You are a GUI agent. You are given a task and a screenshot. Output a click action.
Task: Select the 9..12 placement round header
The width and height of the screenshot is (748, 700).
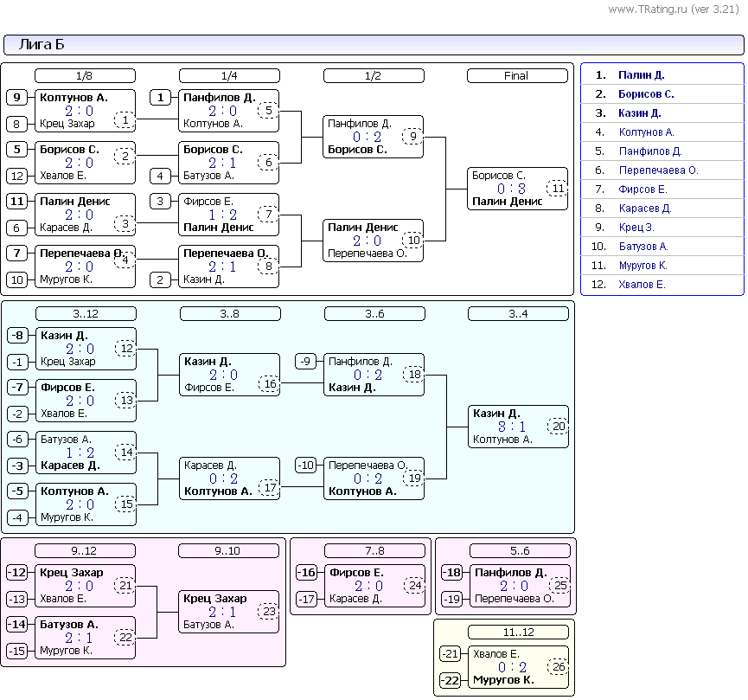click(85, 550)
